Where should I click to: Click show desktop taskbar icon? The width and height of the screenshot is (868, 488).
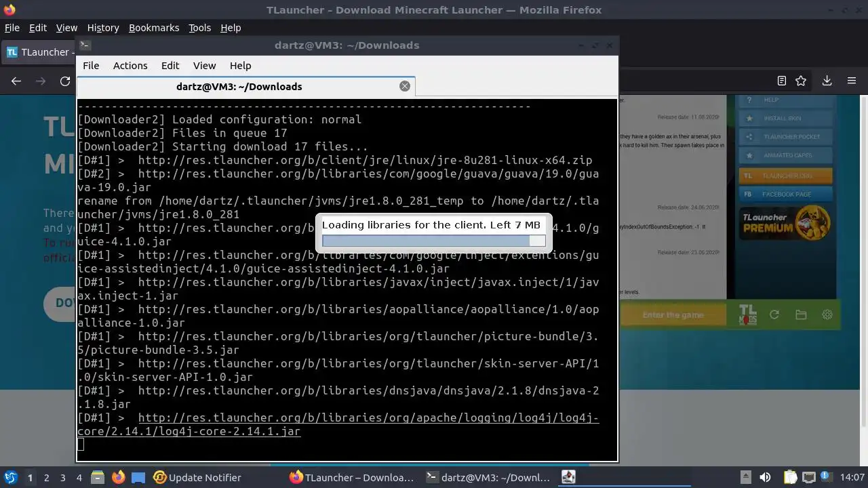(138, 477)
